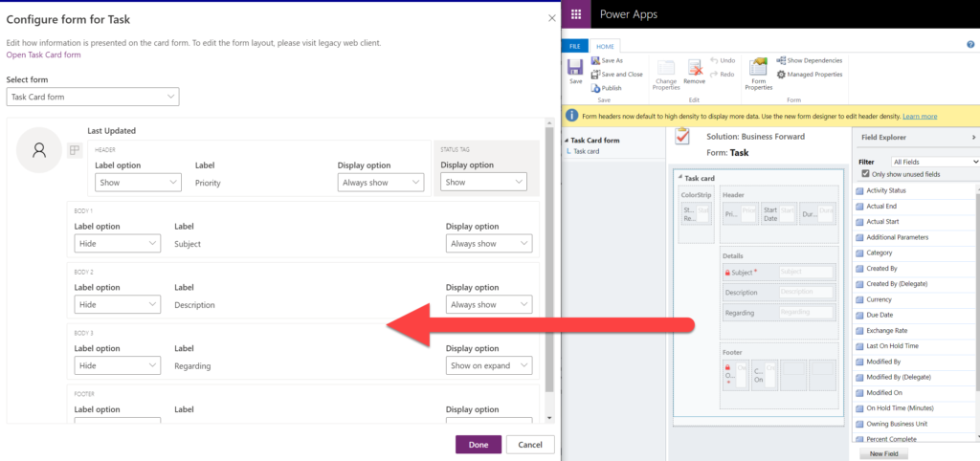Viewport: 980px width, 461px height.
Task: Open the Task Card form link
Action: [43, 55]
